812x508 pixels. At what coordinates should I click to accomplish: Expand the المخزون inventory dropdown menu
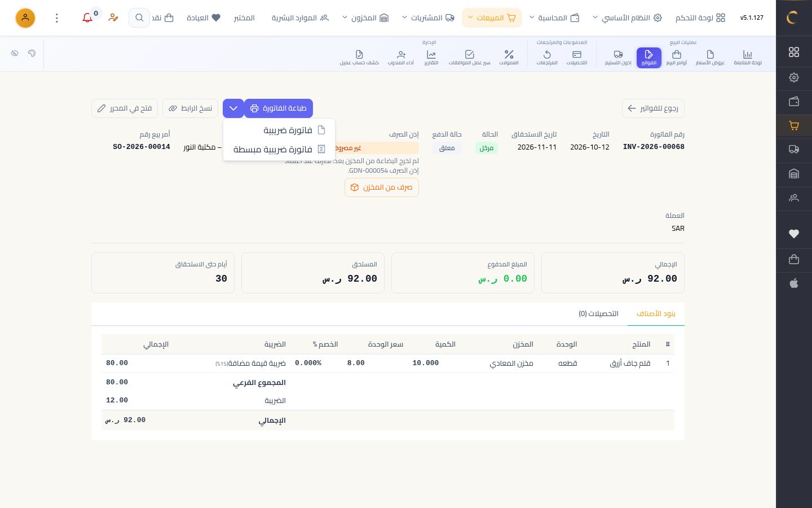click(365, 17)
